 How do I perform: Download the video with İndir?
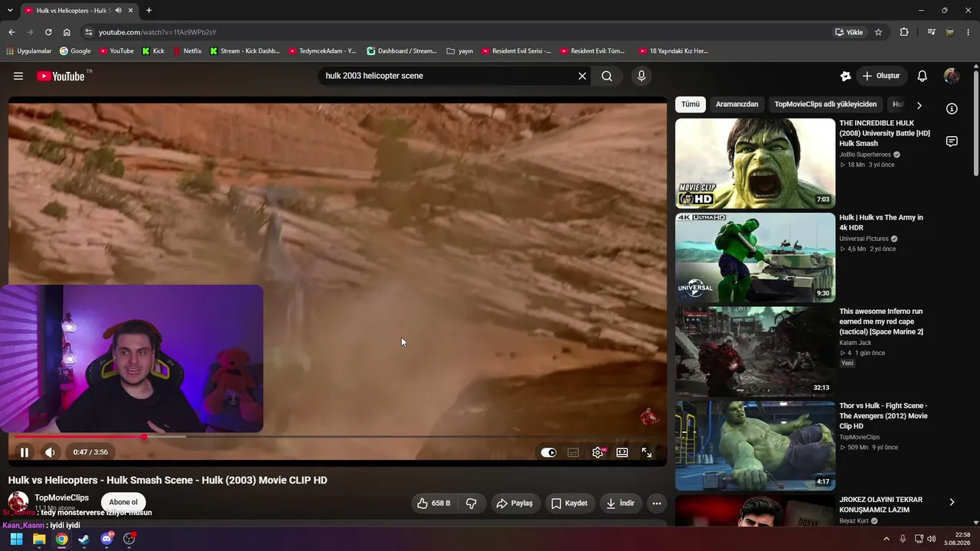(621, 504)
